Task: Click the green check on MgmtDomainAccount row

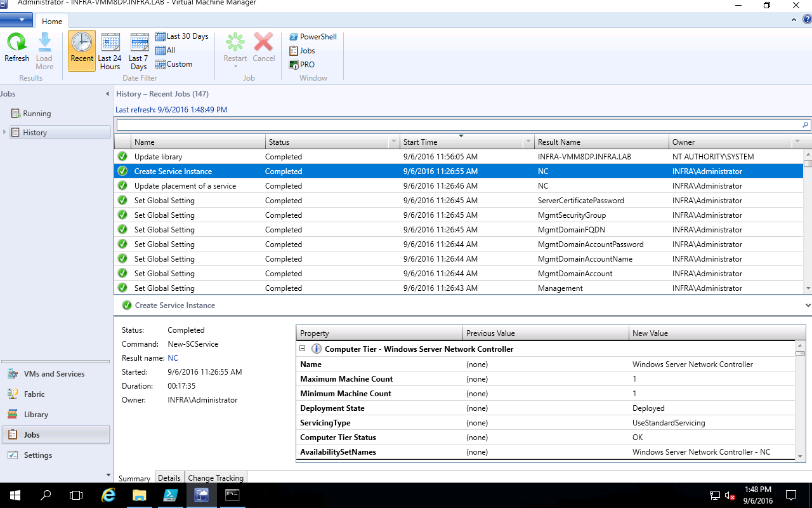Action: pos(122,273)
